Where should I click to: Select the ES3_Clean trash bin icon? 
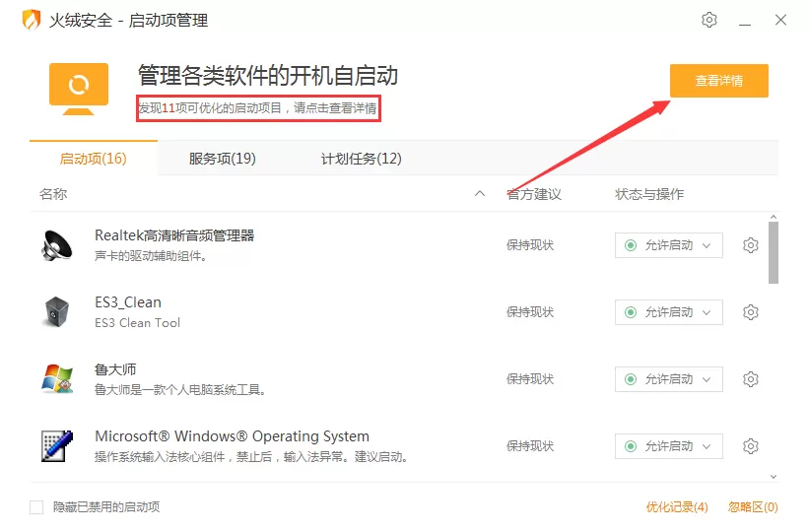click(x=57, y=311)
